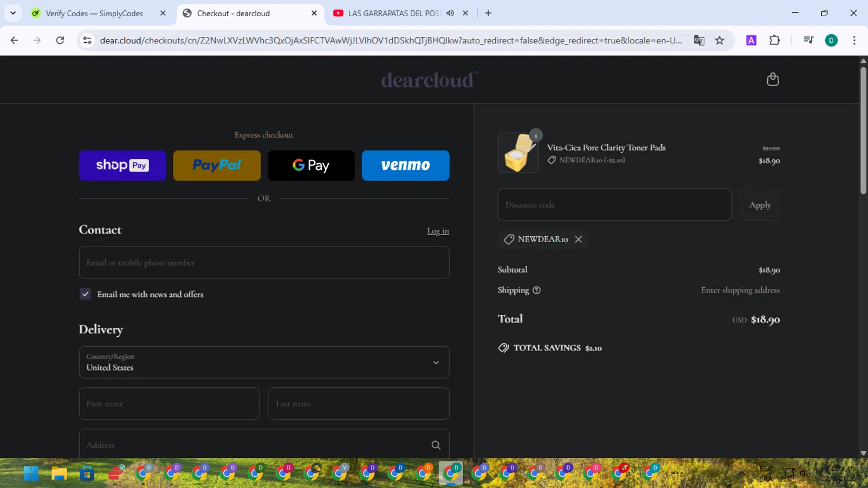Pay with Venmo button
The width and height of the screenshot is (868, 488).
(406, 166)
